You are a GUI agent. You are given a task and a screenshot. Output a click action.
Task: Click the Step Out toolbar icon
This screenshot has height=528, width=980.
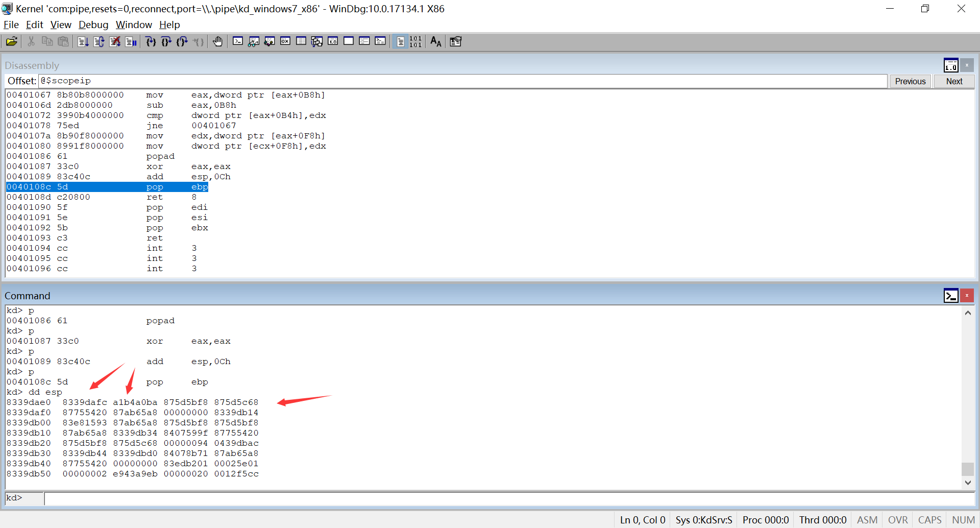[x=182, y=41]
